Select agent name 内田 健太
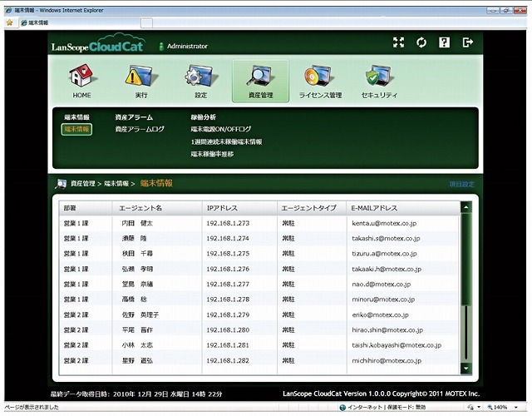This screenshot has height=416, width=532. click(137, 223)
